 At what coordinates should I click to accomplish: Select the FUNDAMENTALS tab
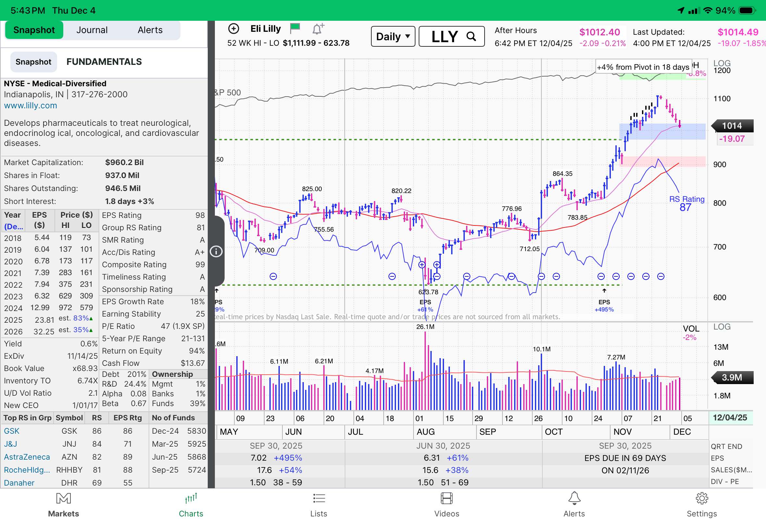tap(104, 62)
